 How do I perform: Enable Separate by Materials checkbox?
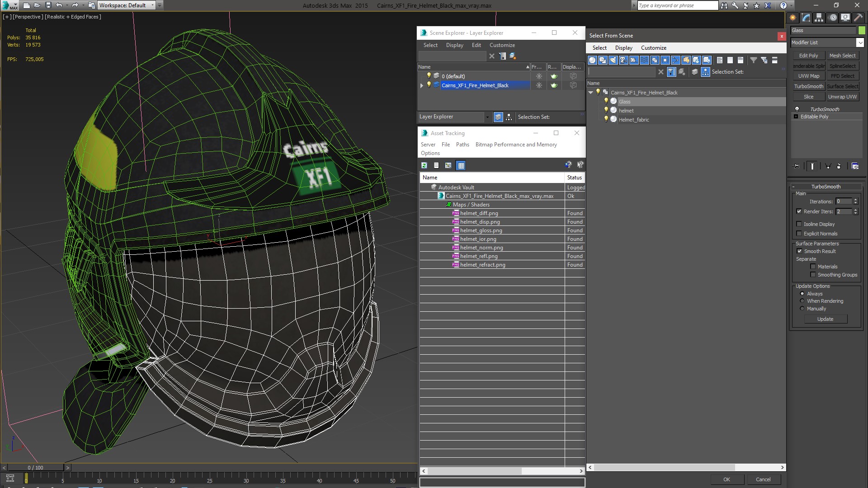(813, 267)
